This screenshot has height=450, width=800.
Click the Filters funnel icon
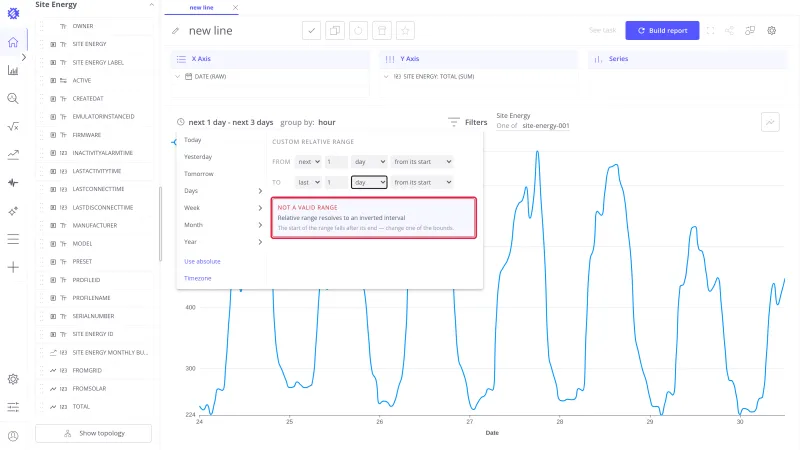454,122
